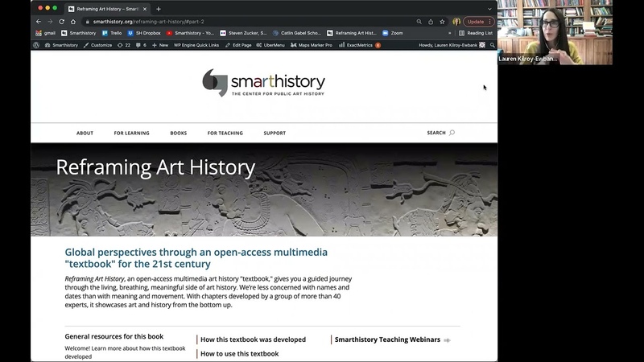Click the Global perspectives heading
The width and height of the screenshot is (644, 362).
tap(196, 257)
